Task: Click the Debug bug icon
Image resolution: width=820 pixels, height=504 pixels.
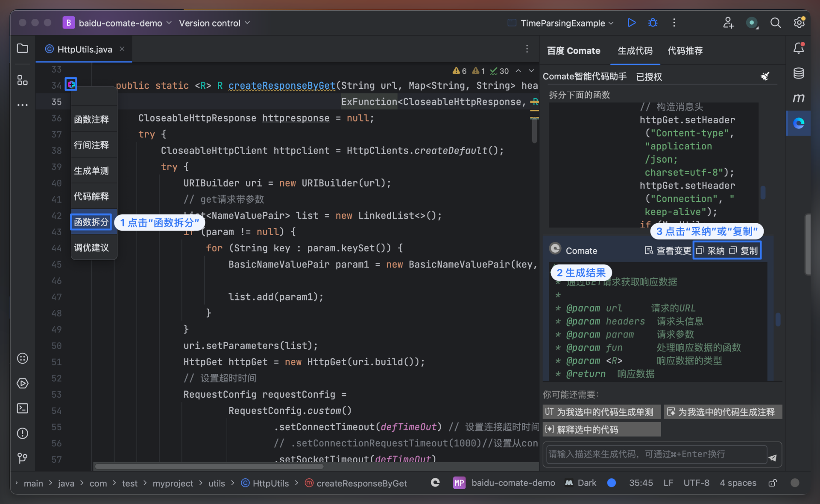Action: pos(653,23)
